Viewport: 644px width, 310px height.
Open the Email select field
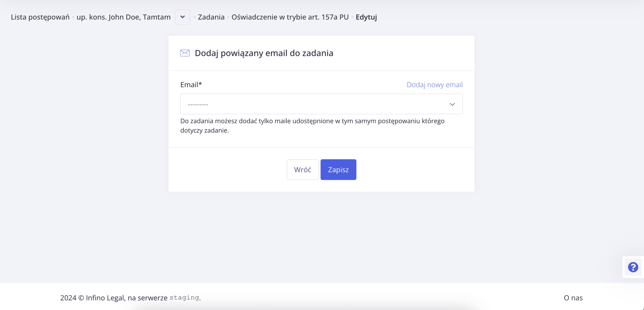321,104
